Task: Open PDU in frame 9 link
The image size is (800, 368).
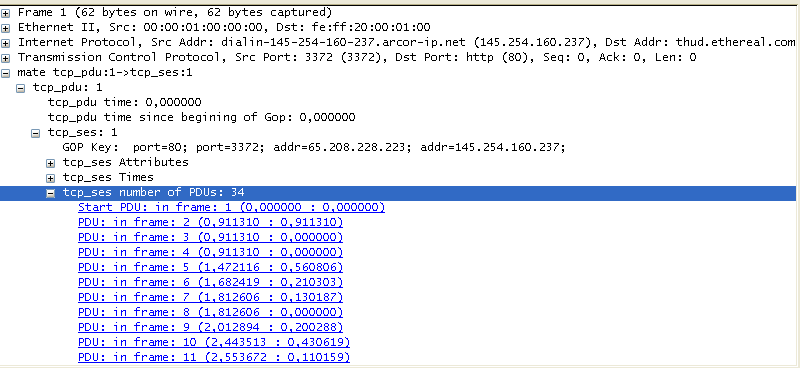Action: pyautogui.click(x=210, y=327)
